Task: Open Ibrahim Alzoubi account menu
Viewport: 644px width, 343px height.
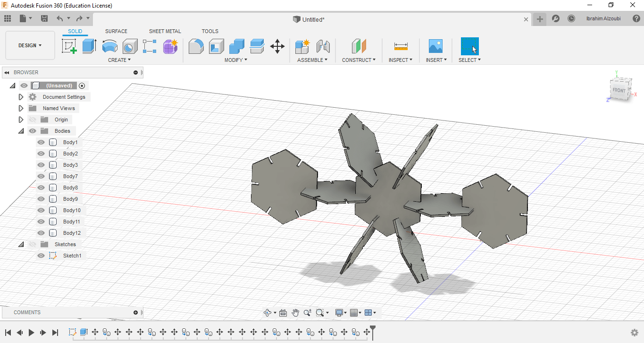Action: [603, 19]
